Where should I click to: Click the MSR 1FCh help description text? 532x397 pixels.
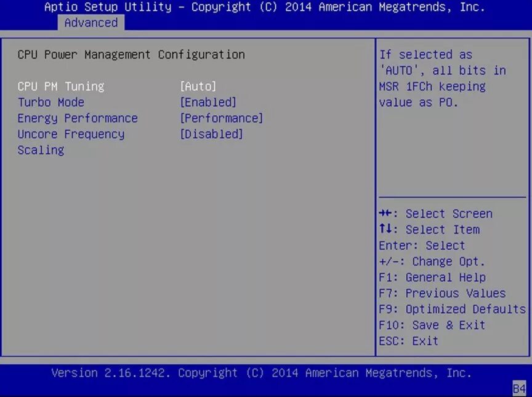tap(443, 78)
